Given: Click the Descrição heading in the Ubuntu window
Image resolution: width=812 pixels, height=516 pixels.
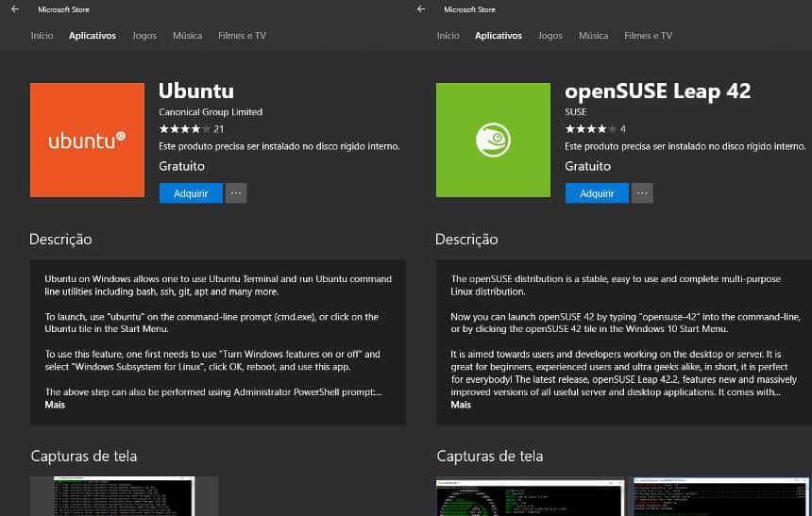Looking at the screenshot, I should (60, 239).
